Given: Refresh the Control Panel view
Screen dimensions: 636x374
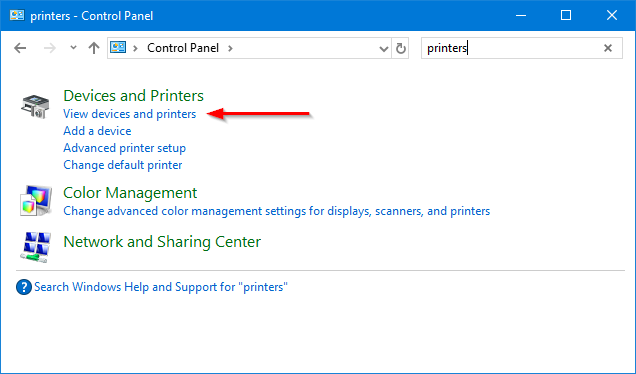Looking at the screenshot, I should pyautogui.click(x=401, y=48).
